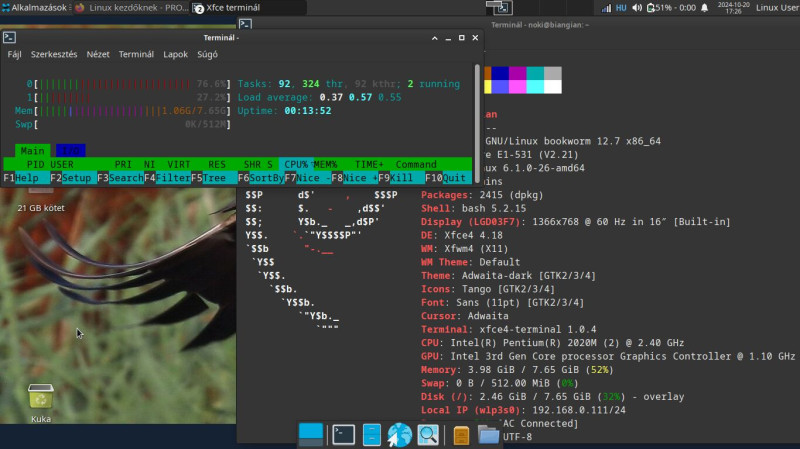Image resolution: width=800 pixels, height=449 pixels.
Task: Open F6 SortBy selector in htop
Action: point(261,178)
